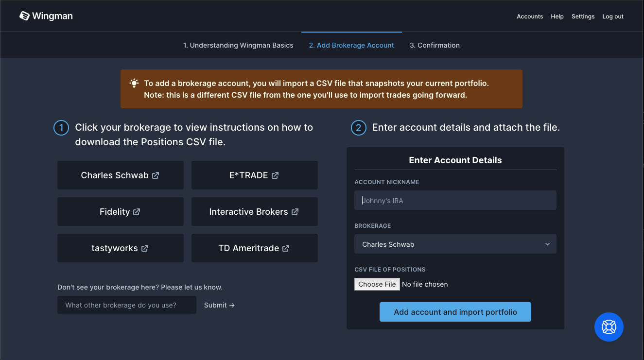Open the help lifebuoy chat button
This screenshot has height=360, width=644.
609,327
